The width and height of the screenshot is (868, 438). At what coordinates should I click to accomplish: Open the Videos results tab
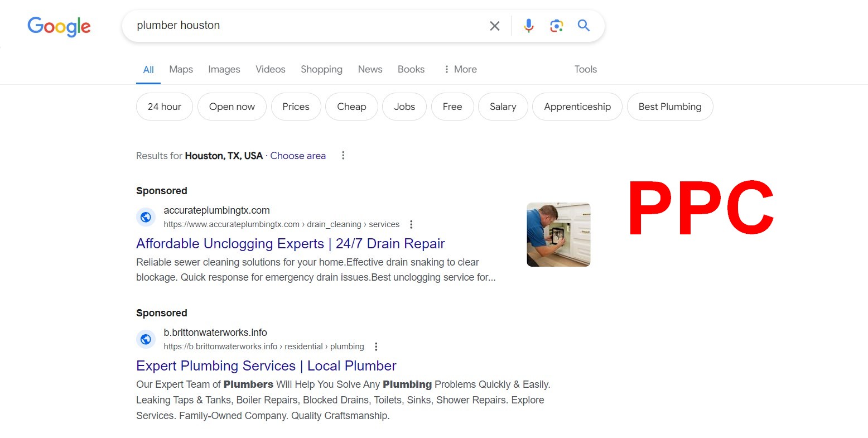point(270,69)
